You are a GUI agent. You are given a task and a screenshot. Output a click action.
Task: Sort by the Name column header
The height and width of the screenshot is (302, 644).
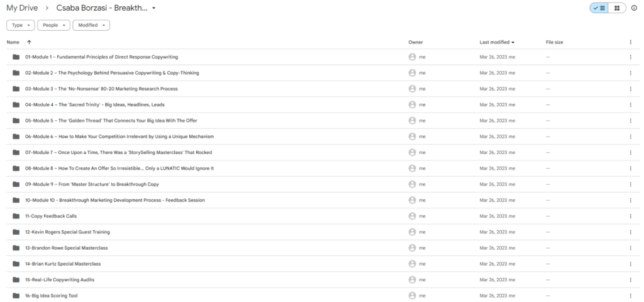pyautogui.click(x=13, y=42)
